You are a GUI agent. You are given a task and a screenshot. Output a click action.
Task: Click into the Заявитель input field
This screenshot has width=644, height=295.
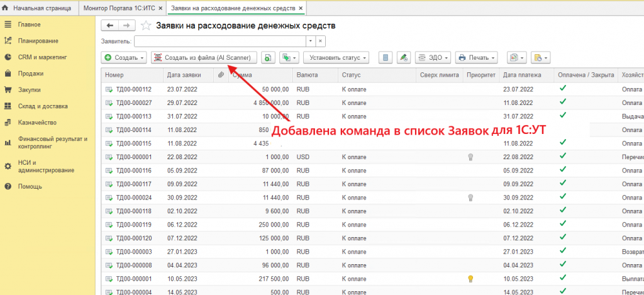point(219,41)
